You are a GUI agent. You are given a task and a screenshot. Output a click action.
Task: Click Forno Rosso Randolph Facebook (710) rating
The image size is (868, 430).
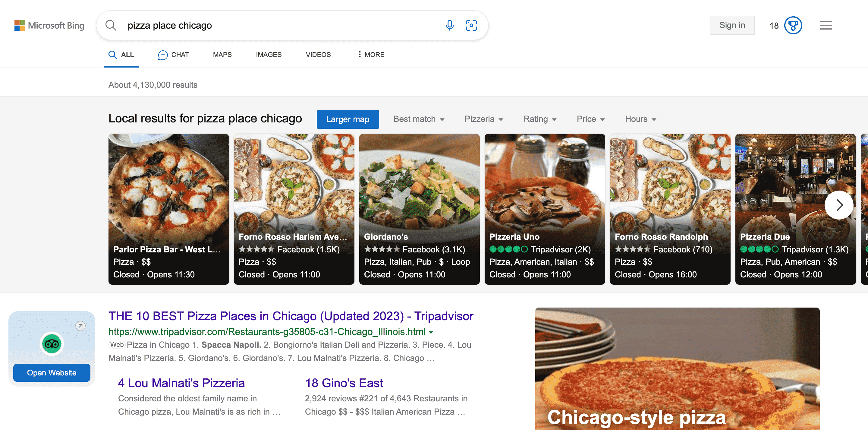[663, 249]
